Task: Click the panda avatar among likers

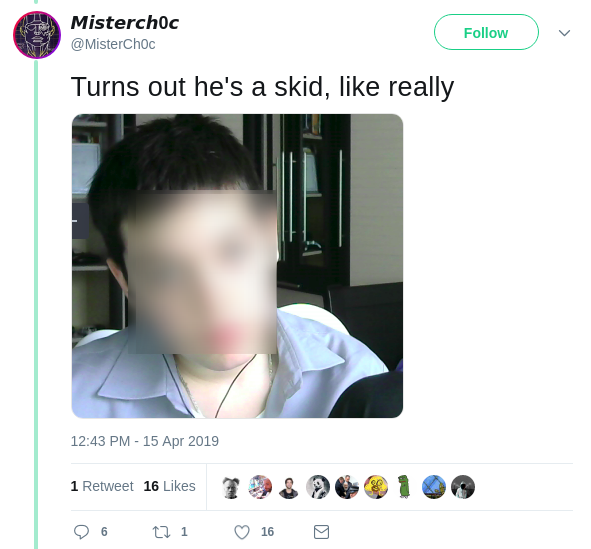Action: pos(318,487)
